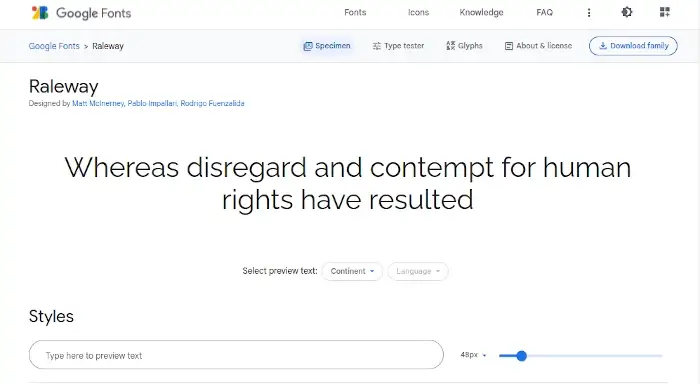Open the FAQ page
700x384 pixels.
[x=545, y=13]
